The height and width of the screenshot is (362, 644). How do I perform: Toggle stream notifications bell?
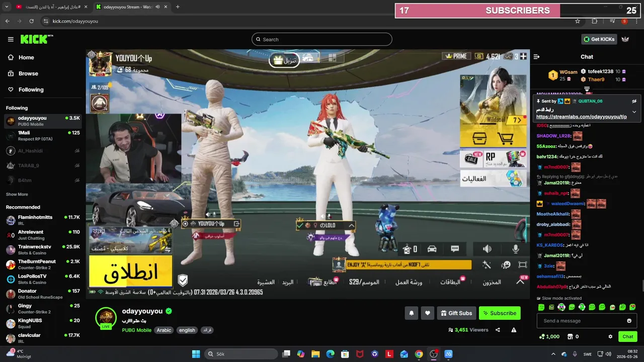click(412, 313)
